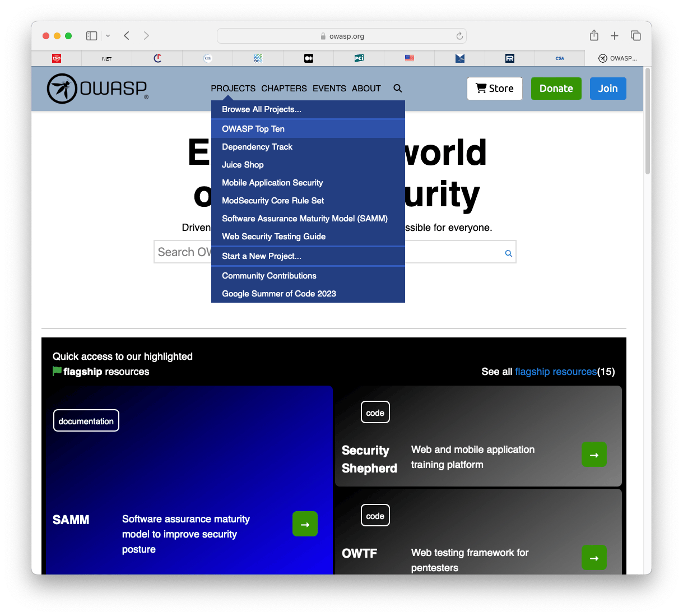
Task: Select Dependency Track project
Action: pos(308,147)
